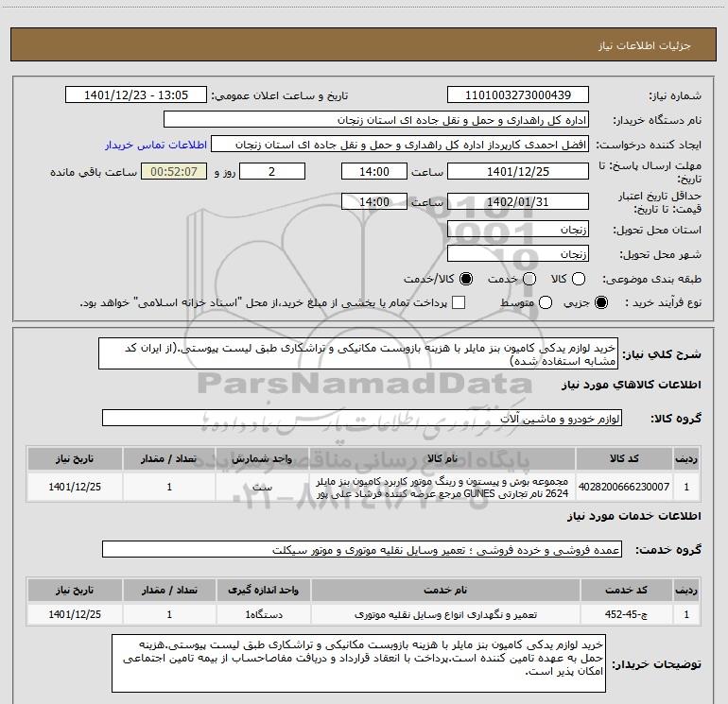The image size is (728, 704).
Task: Click the GUNES piston set product name cell
Action: coord(442,487)
